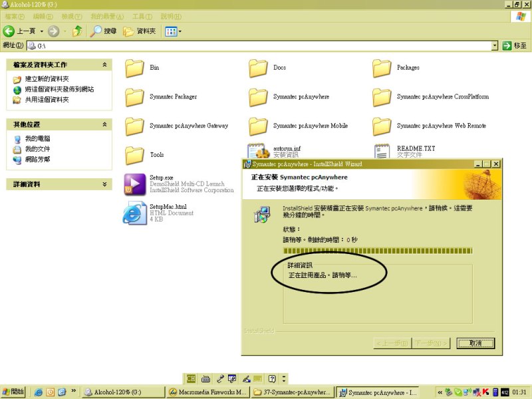Open the 檔案(F) menu
Viewport: 532px width, 399px height.
[15, 16]
